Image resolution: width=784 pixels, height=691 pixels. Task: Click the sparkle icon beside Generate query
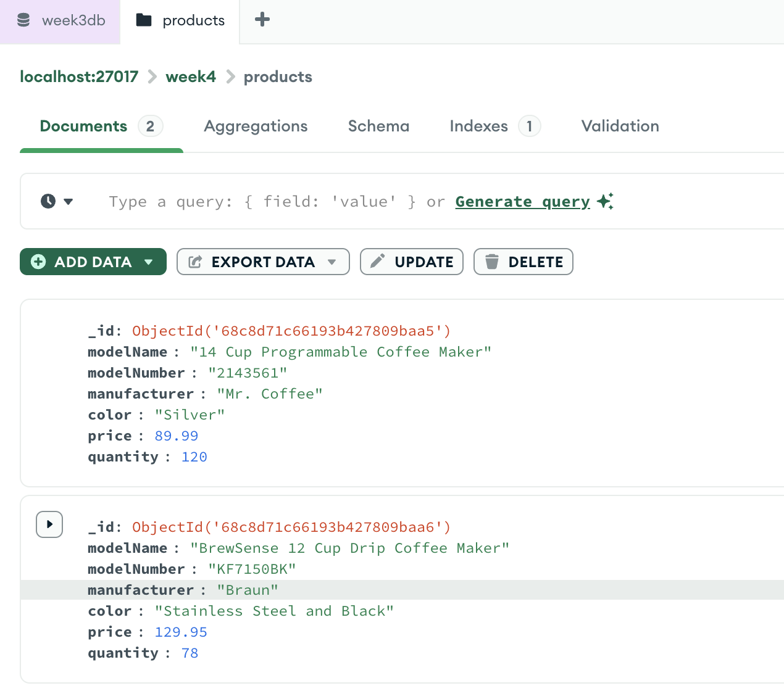pyautogui.click(x=606, y=201)
